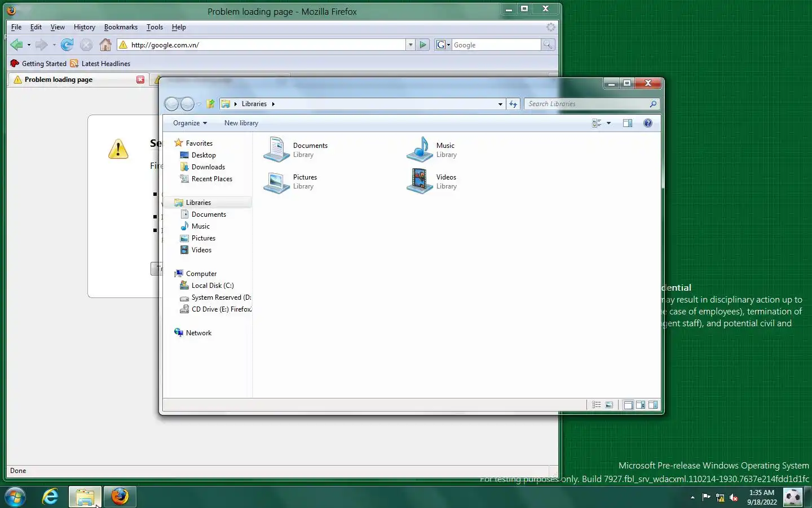Open the Organize dropdown menu

[x=190, y=123]
